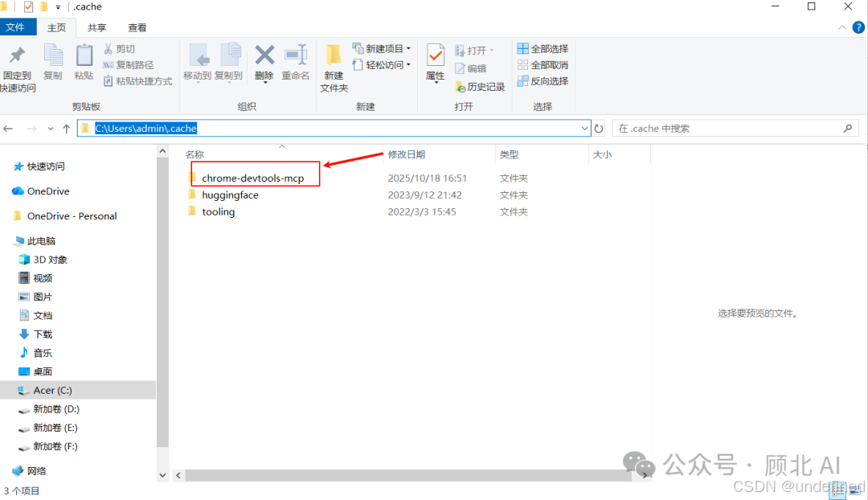Click the Edit (编辑) ribbon item
The image size is (868, 500).
[471, 68]
